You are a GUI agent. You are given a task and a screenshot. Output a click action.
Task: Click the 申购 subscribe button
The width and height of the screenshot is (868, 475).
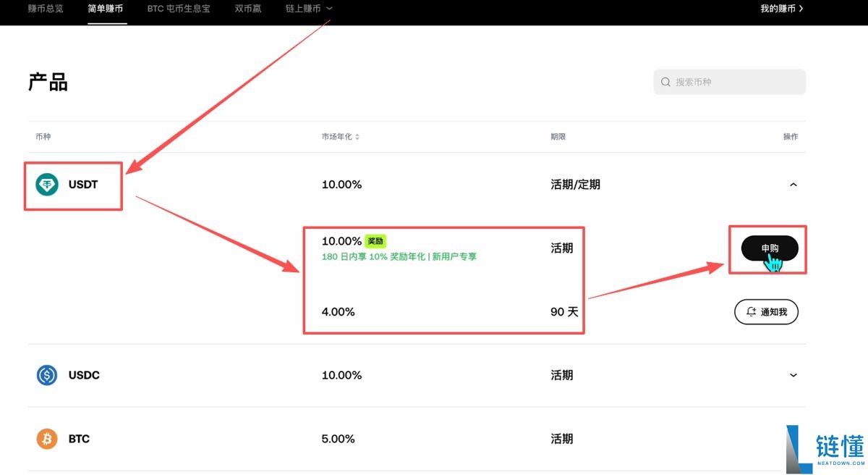(x=768, y=249)
